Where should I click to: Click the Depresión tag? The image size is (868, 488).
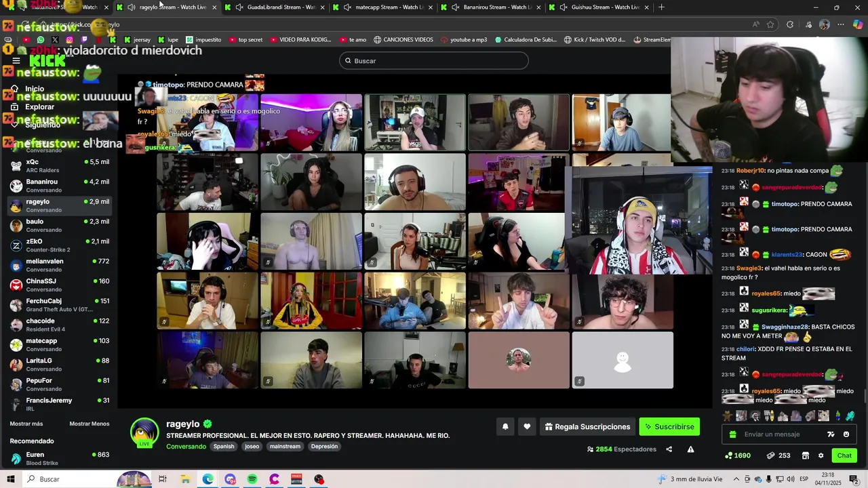pos(324,447)
